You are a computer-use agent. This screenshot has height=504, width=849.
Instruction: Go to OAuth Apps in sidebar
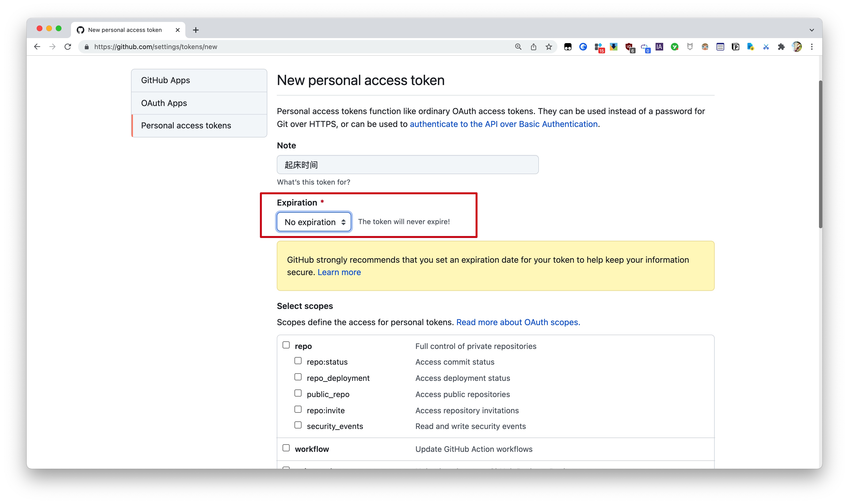coord(164,103)
